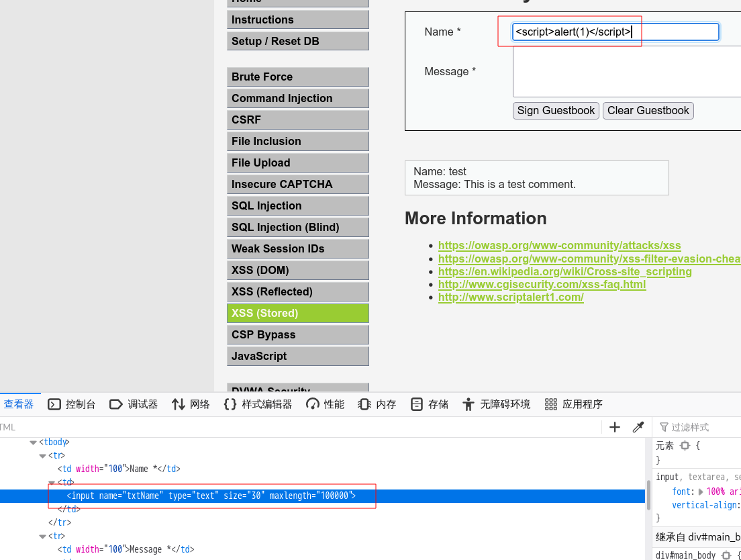
Task: Expand the font property triangle in rules
Action: click(x=701, y=492)
